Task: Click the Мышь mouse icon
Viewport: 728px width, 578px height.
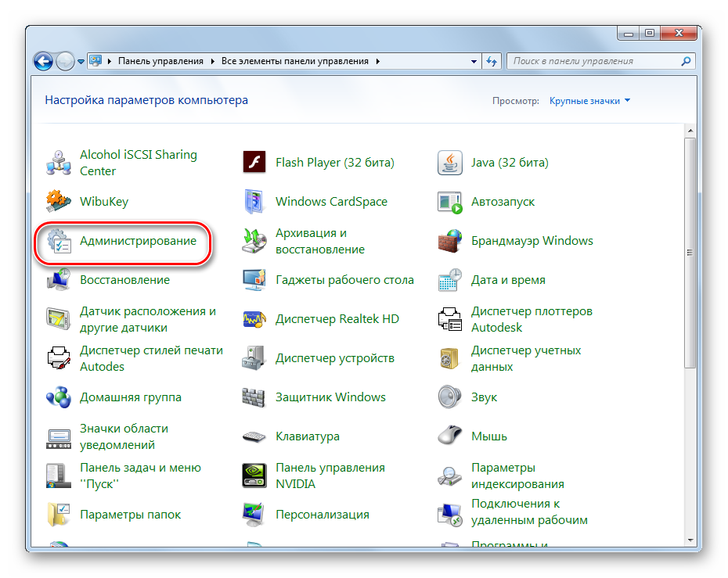Action: [x=450, y=436]
